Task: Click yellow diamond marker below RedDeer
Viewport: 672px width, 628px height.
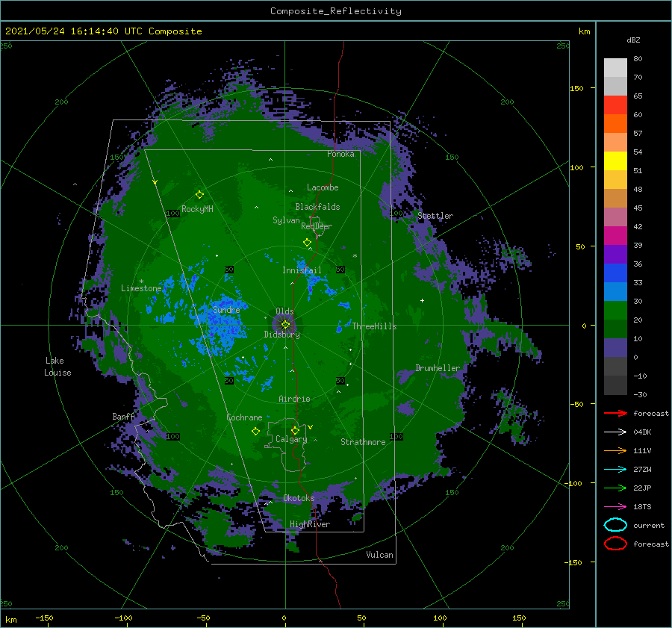Action: pyautogui.click(x=307, y=243)
